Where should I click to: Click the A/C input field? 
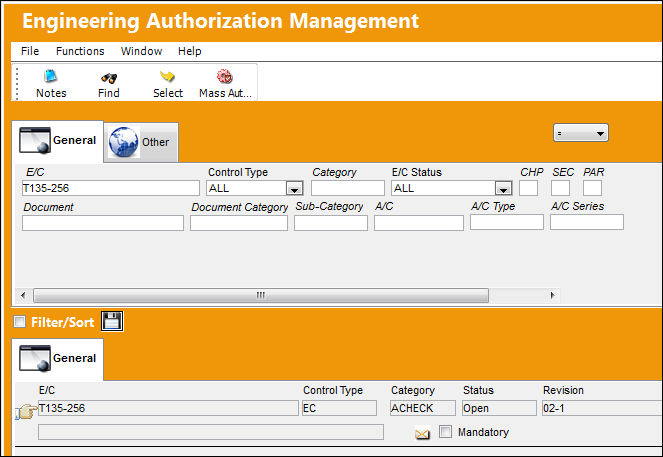click(419, 223)
